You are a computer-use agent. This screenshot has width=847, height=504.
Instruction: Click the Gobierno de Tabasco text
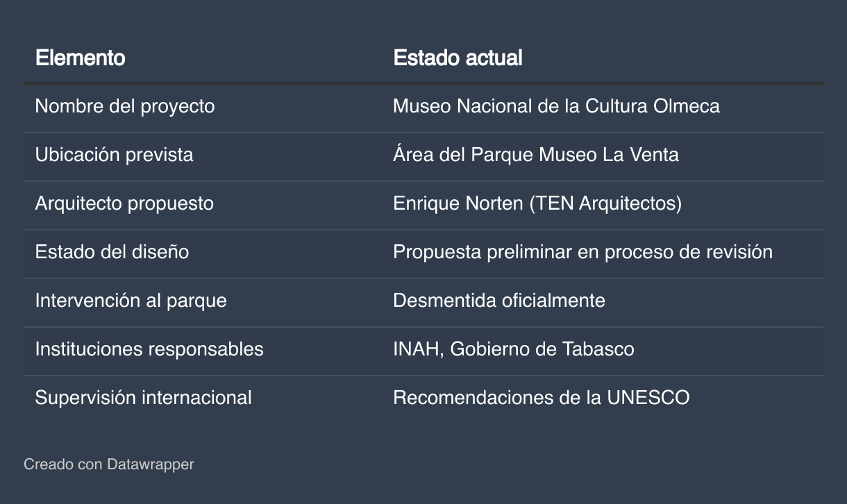pyautogui.click(x=542, y=349)
